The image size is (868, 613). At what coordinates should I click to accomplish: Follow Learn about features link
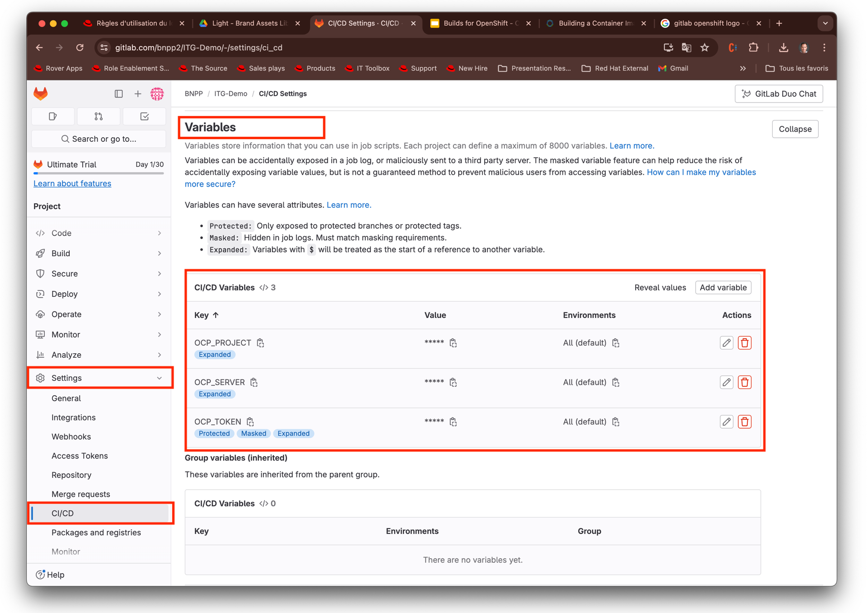pos(72,183)
